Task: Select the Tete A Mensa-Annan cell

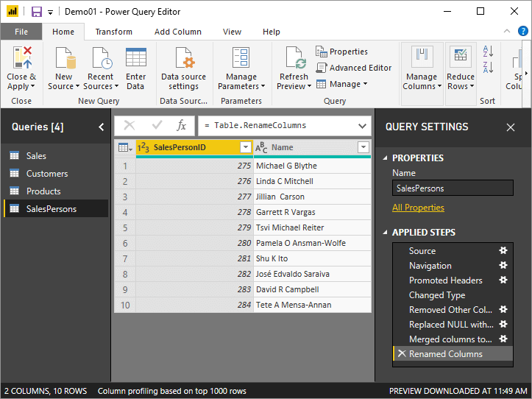Action: [x=312, y=305]
